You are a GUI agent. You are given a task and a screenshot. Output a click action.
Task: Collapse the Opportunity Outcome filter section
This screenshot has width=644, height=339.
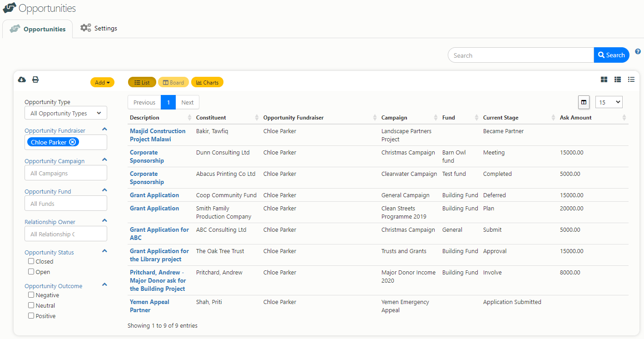(x=104, y=285)
